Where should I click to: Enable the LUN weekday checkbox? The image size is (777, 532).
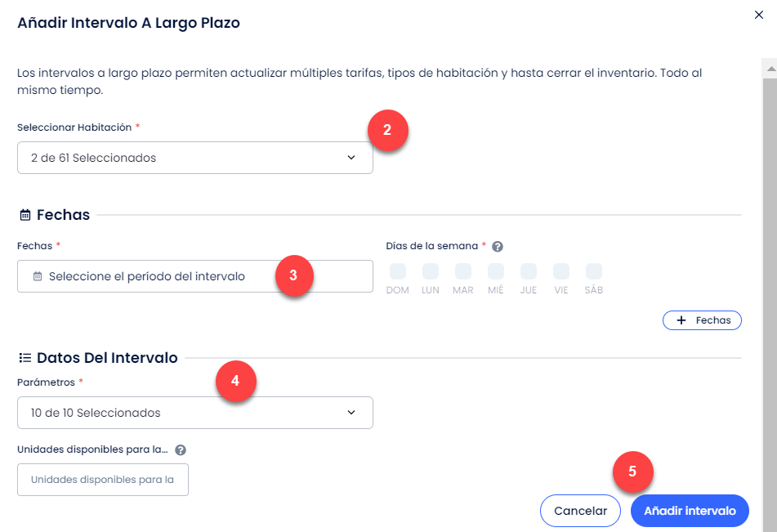(x=430, y=271)
